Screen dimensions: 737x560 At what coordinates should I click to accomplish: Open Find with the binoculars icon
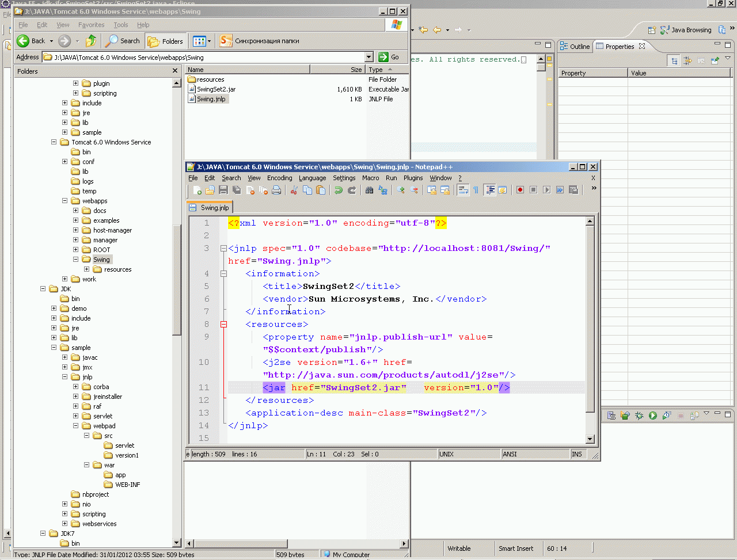pos(369,190)
